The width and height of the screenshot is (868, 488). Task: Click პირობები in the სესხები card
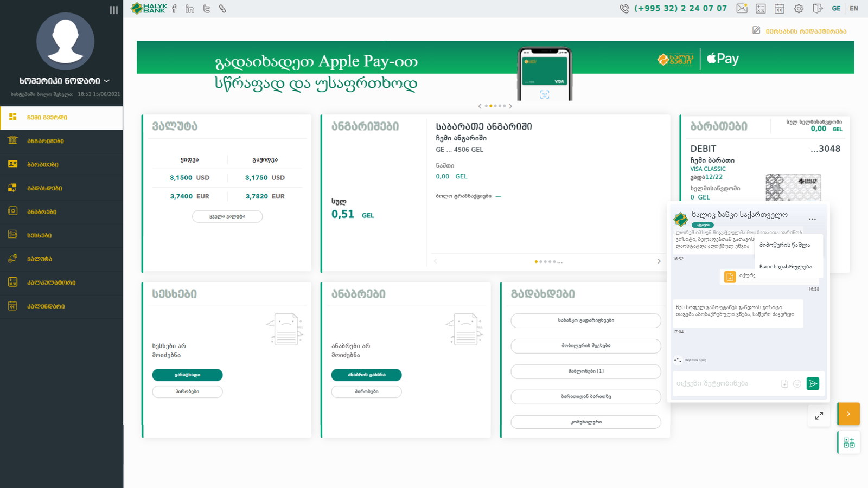pos(187,391)
